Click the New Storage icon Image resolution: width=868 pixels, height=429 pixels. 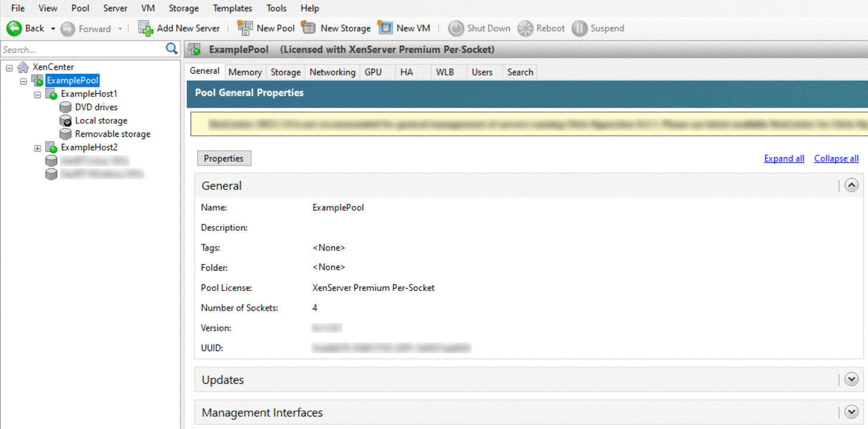(x=310, y=28)
